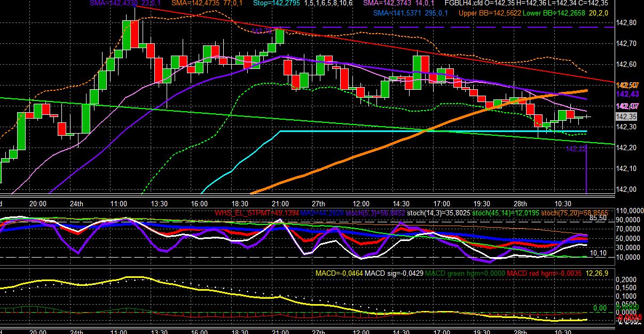
Task: Select the boxed current price 142,35
Action: (626, 116)
